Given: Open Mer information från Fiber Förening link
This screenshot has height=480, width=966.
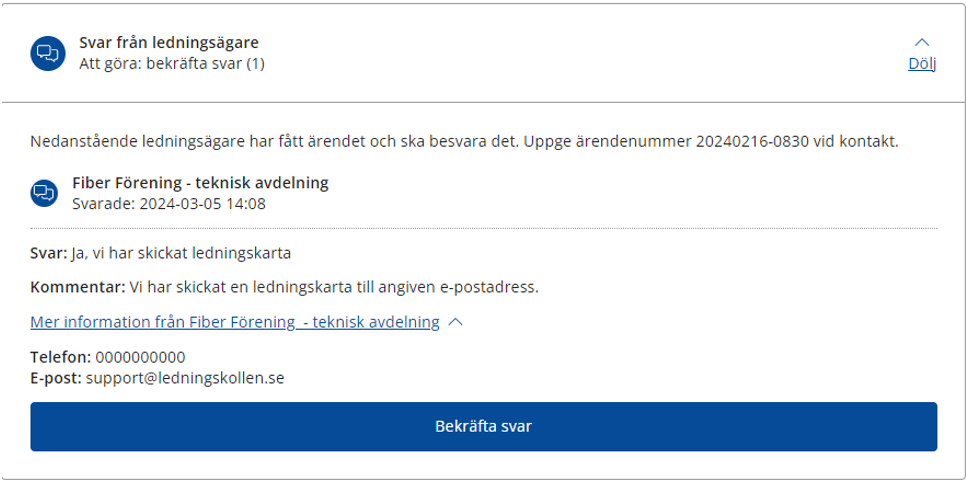Looking at the screenshot, I should coord(235,322).
